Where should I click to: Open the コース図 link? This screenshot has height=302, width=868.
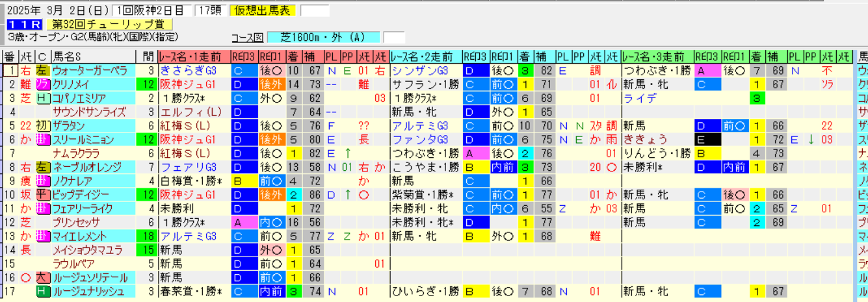(x=247, y=38)
